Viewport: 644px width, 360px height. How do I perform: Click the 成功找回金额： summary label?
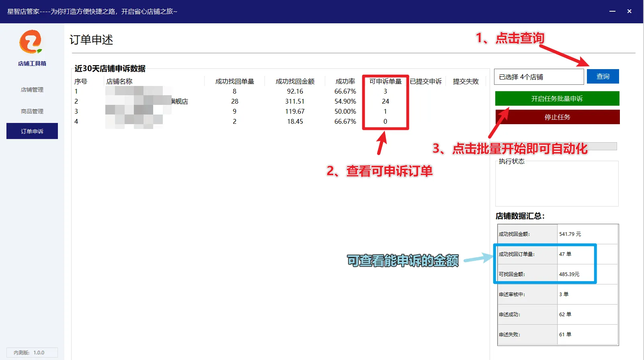[514, 234]
